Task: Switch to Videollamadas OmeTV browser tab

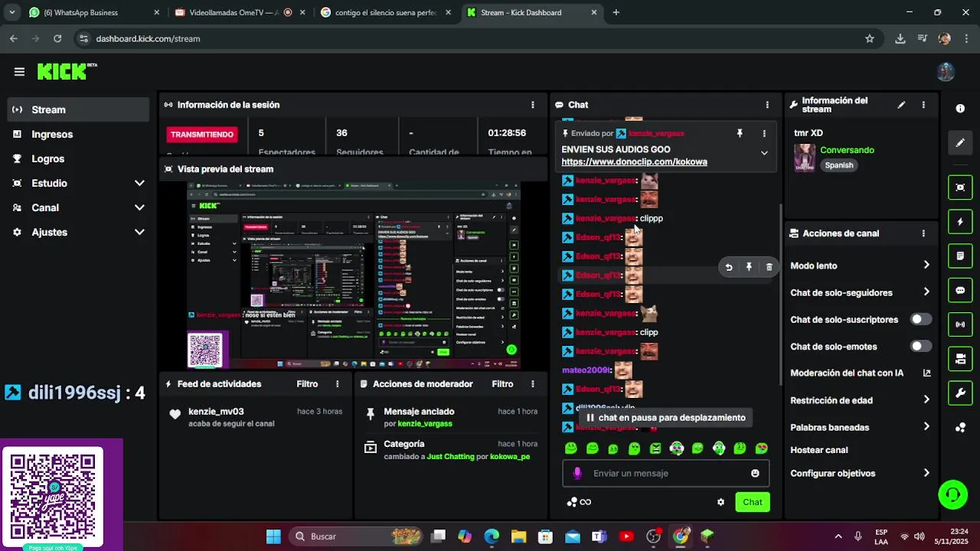Action: 240,12
